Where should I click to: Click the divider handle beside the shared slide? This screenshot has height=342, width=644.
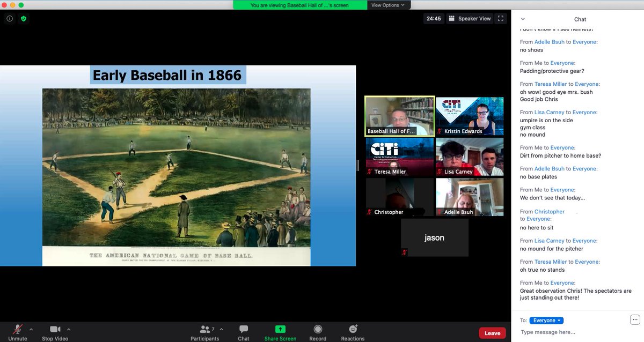click(x=358, y=166)
